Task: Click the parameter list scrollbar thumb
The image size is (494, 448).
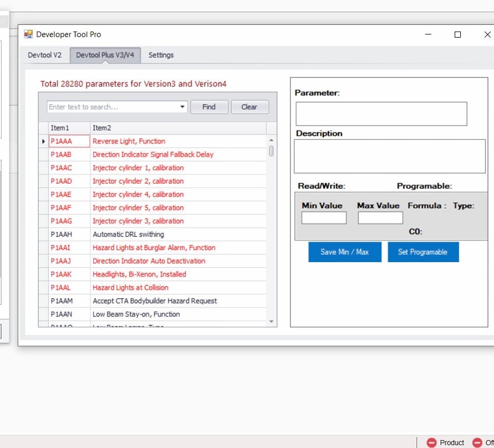Action: pos(271,151)
